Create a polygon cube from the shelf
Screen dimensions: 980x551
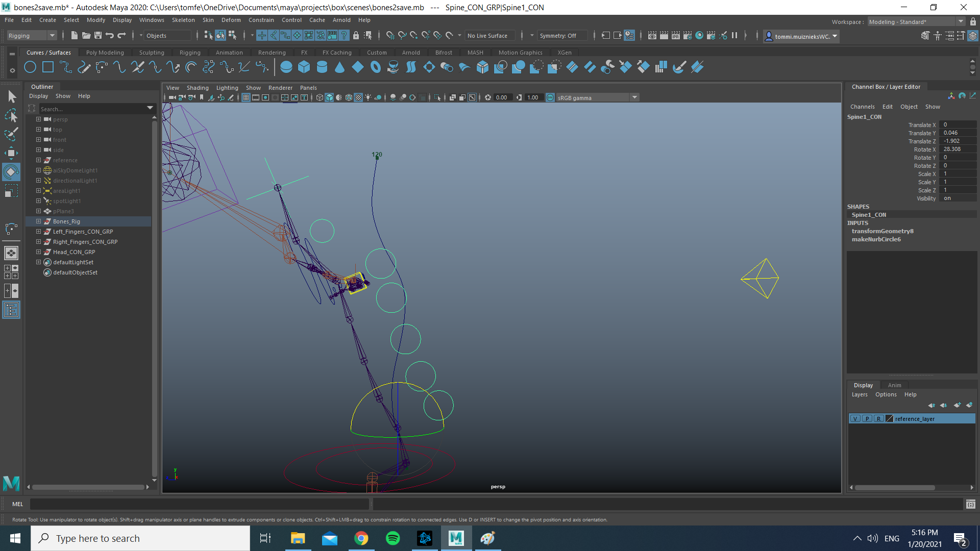pyautogui.click(x=304, y=67)
